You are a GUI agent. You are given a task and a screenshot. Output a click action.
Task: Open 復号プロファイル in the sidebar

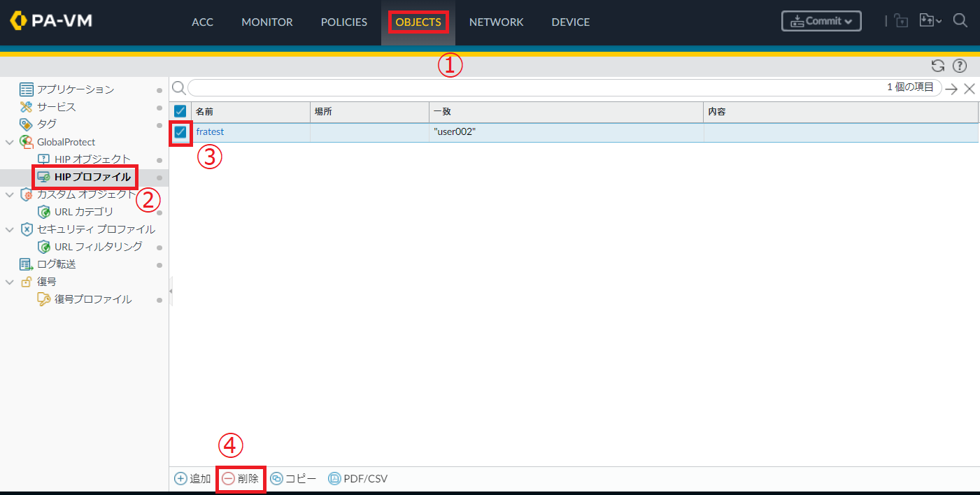93,299
